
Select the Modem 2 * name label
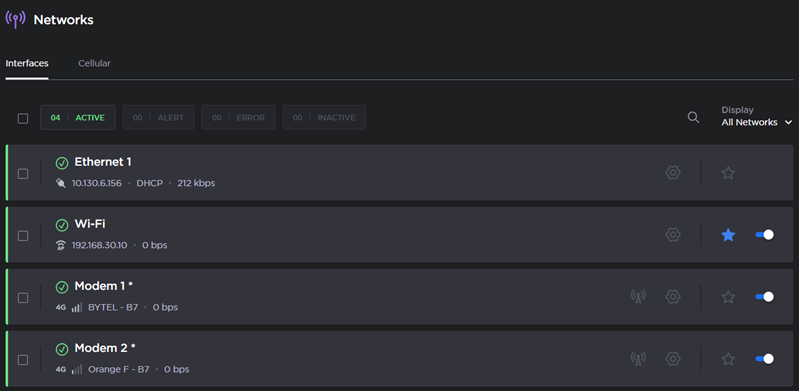(x=105, y=349)
